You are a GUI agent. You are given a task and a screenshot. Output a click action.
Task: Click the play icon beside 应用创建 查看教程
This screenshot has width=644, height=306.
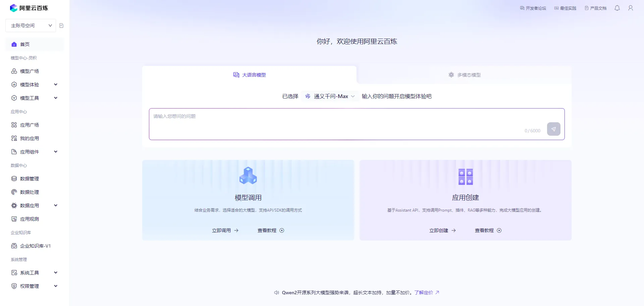[x=499, y=230]
